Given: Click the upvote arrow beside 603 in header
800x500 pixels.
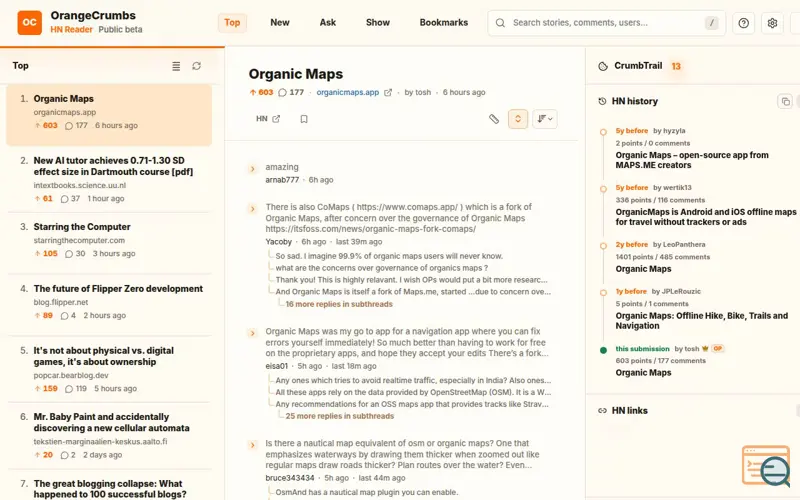Looking at the screenshot, I should tap(253, 92).
